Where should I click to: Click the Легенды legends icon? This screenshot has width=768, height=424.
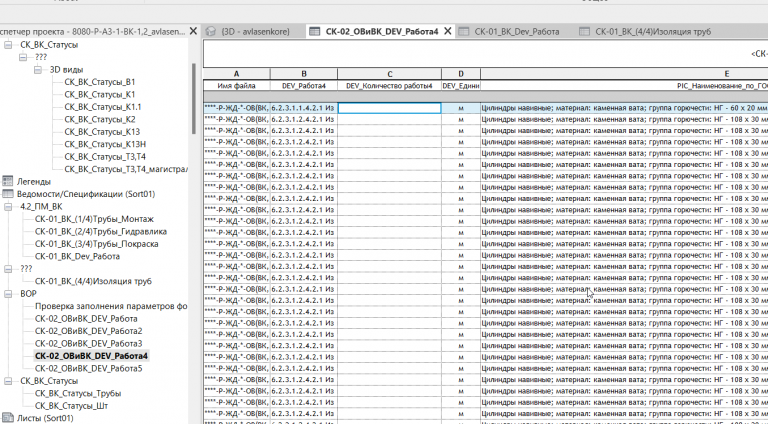[x=7, y=181]
